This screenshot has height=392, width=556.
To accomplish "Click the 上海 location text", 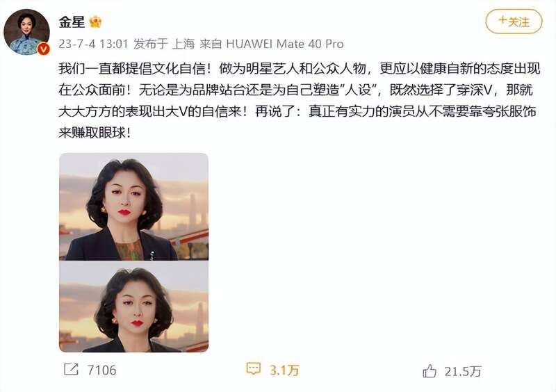I will pos(183,44).
